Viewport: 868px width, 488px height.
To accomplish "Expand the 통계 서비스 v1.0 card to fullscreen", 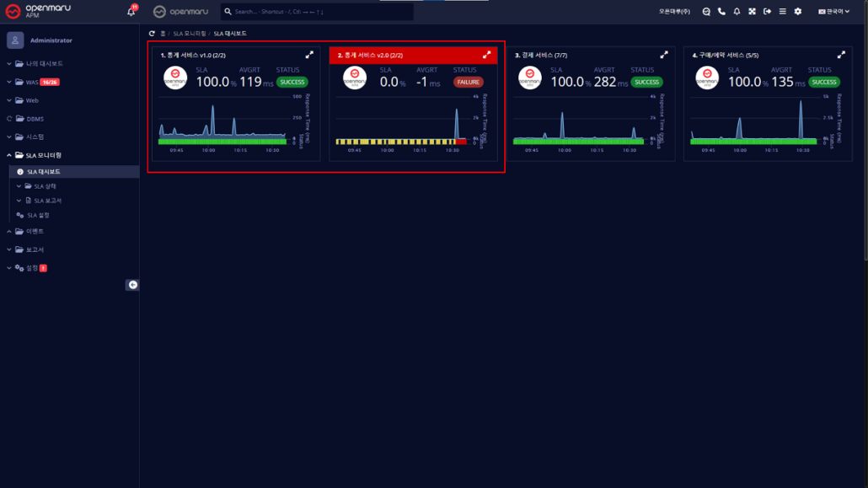I will (310, 53).
